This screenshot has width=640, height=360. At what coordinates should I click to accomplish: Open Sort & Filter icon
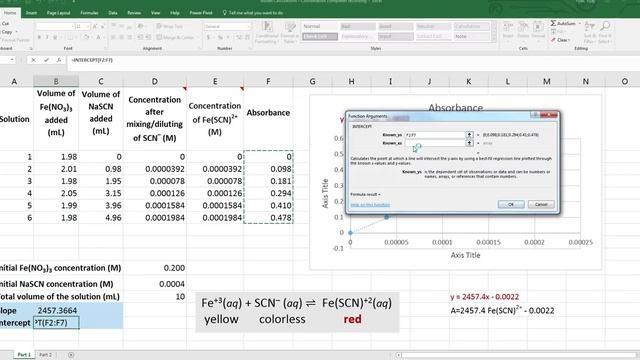click(589, 27)
